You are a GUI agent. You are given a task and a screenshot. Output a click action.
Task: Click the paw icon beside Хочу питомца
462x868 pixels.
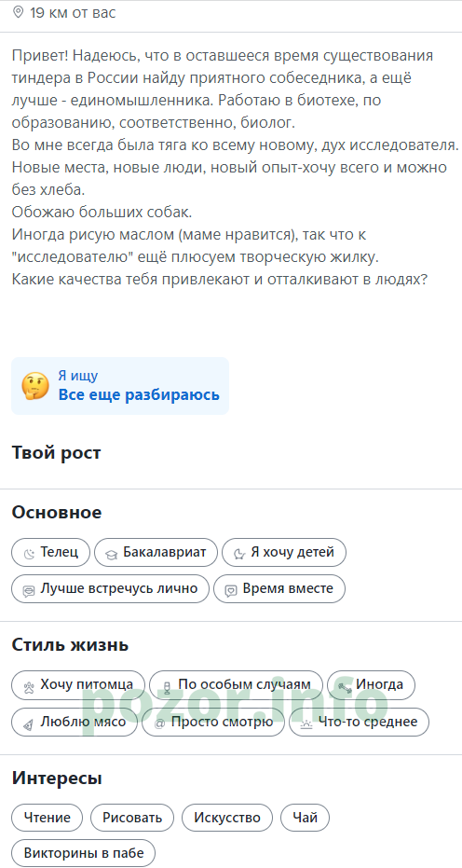tap(29, 686)
